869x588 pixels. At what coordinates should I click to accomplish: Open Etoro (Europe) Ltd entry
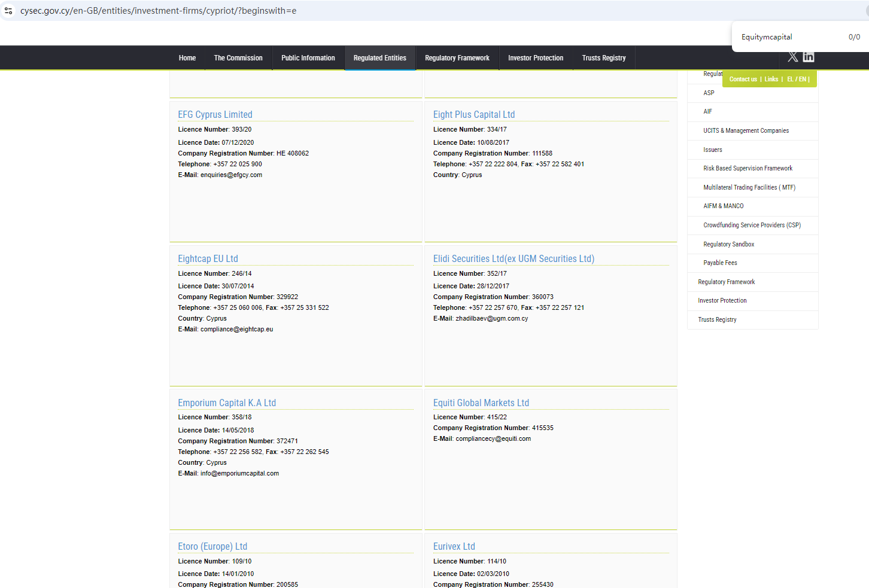click(212, 547)
